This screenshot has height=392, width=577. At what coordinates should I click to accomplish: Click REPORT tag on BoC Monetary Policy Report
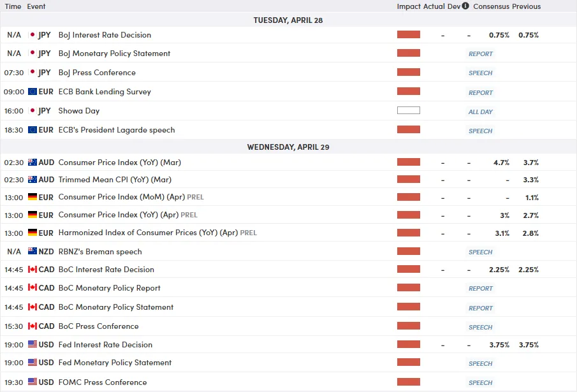[x=481, y=288]
